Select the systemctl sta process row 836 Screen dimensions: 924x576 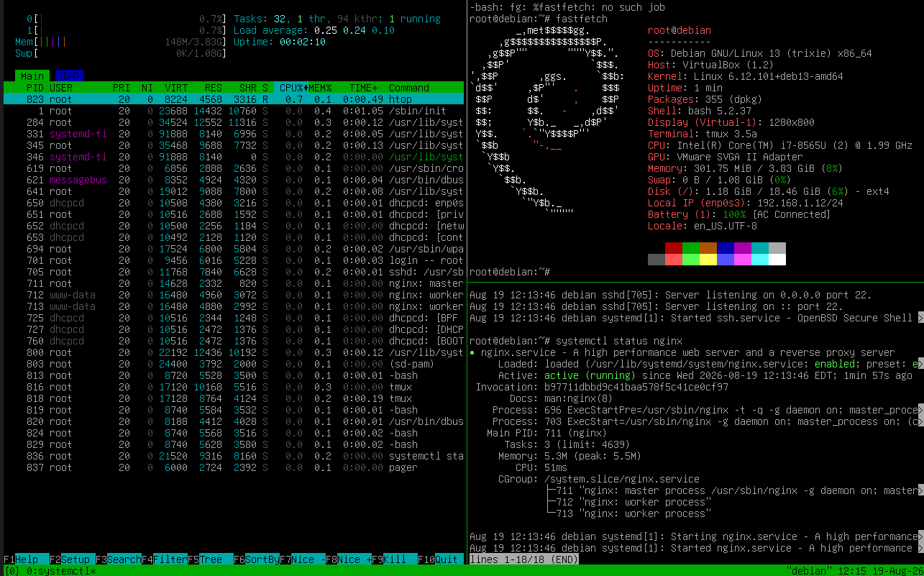point(234,456)
